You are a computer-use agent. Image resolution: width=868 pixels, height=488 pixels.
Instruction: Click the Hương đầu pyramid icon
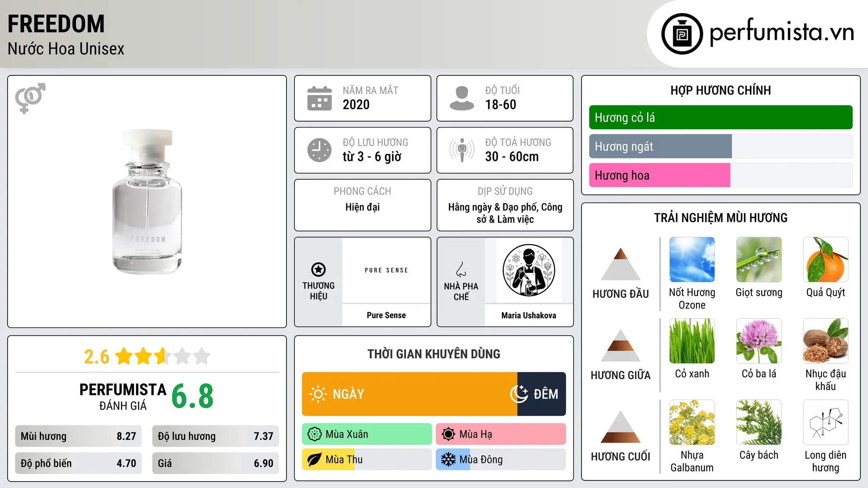(620, 264)
